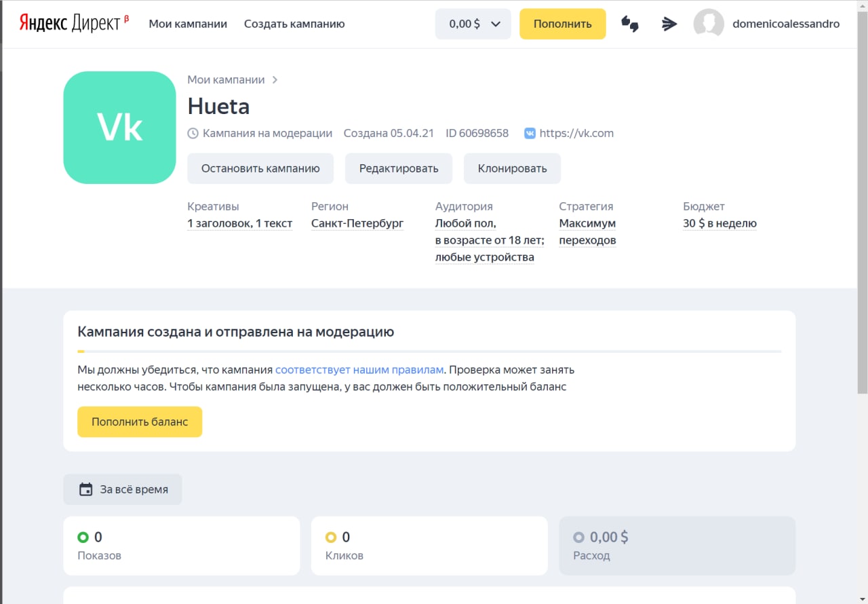Click the thumbs up/down feedback icon

point(630,24)
